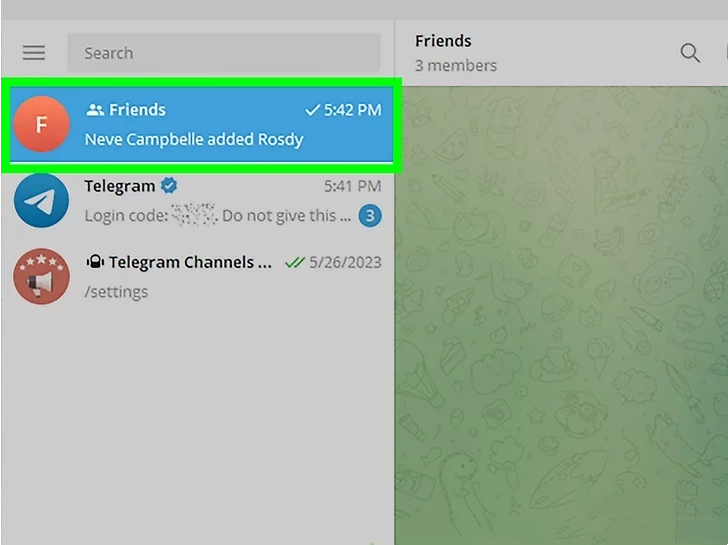Click the Search input field
728x545 pixels.
pos(224,53)
